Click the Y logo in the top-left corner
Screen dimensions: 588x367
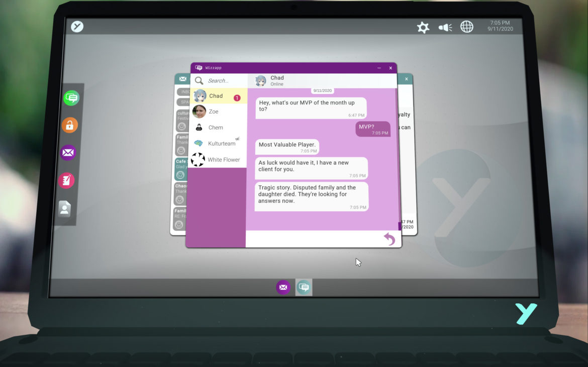click(77, 27)
